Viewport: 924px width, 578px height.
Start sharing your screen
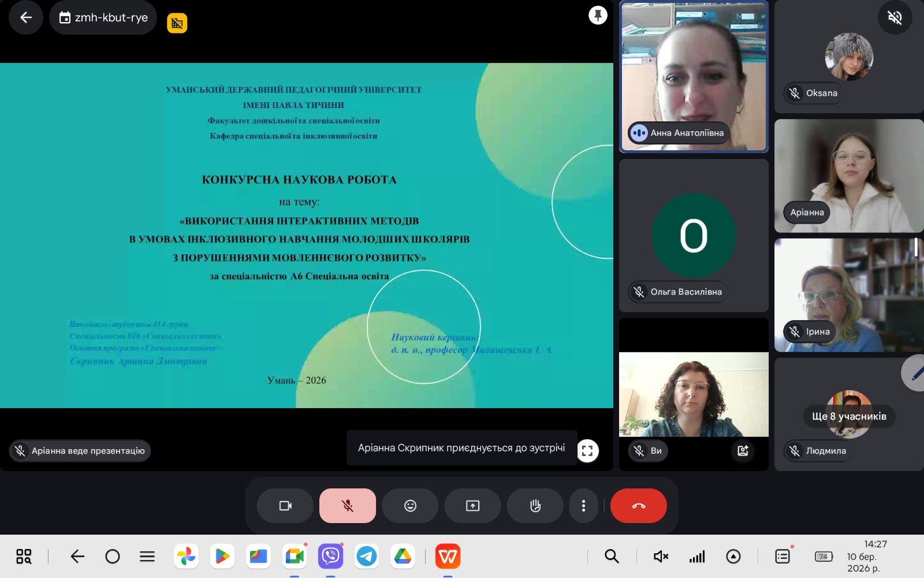coord(472,506)
